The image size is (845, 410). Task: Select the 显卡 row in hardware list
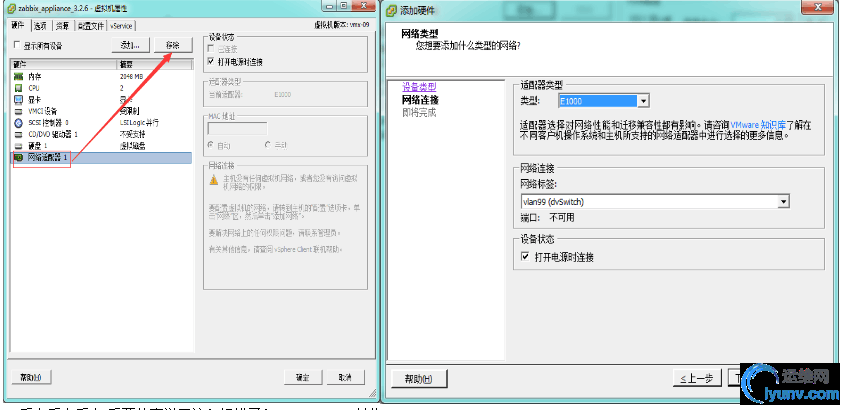(x=102, y=100)
